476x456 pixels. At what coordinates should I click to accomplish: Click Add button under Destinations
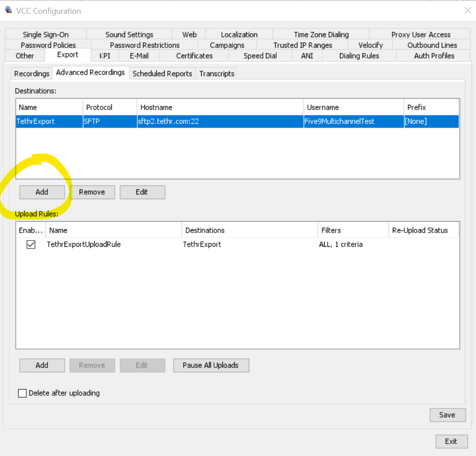point(42,192)
